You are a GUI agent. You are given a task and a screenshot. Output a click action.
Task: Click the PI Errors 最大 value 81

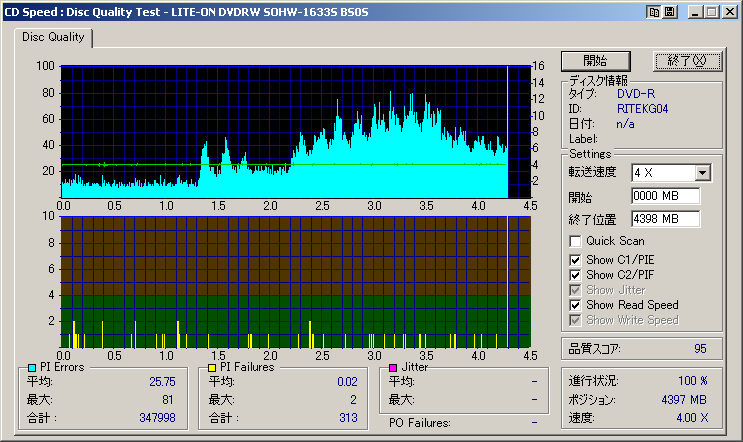pos(168,400)
